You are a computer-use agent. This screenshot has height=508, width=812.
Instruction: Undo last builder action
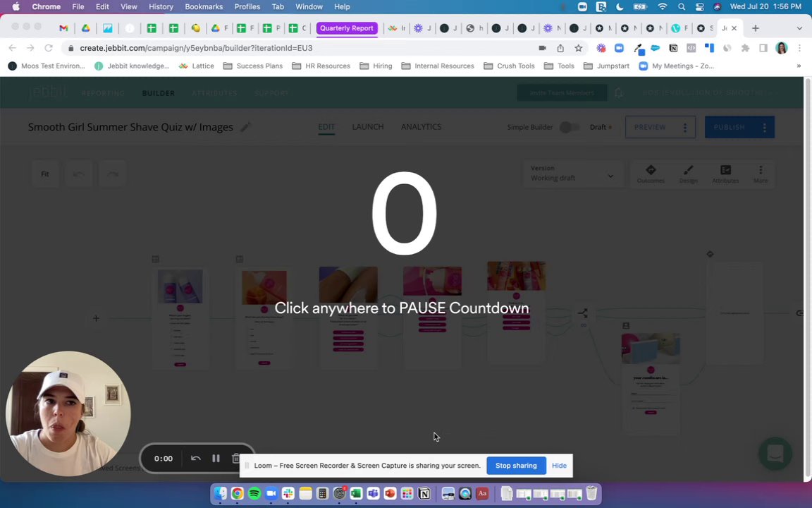(79, 174)
